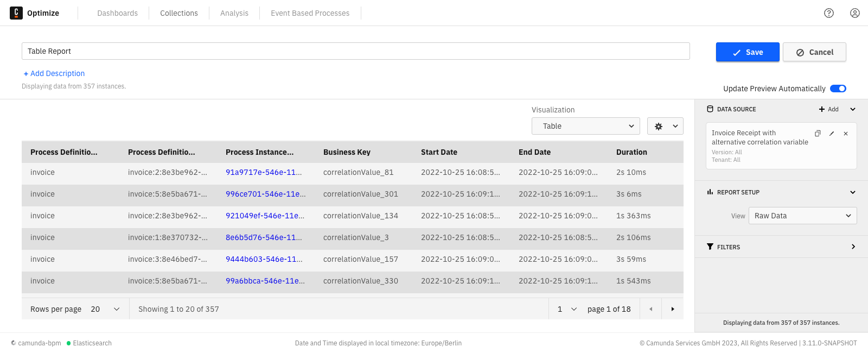868x353 pixels.
Task: Go to the previous page arrow
Action: [x=650, y=309]
